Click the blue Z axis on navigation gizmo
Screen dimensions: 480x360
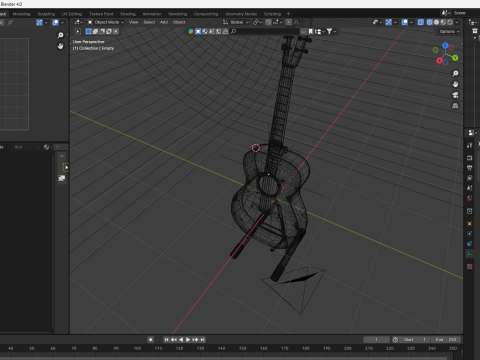(445, 45)
